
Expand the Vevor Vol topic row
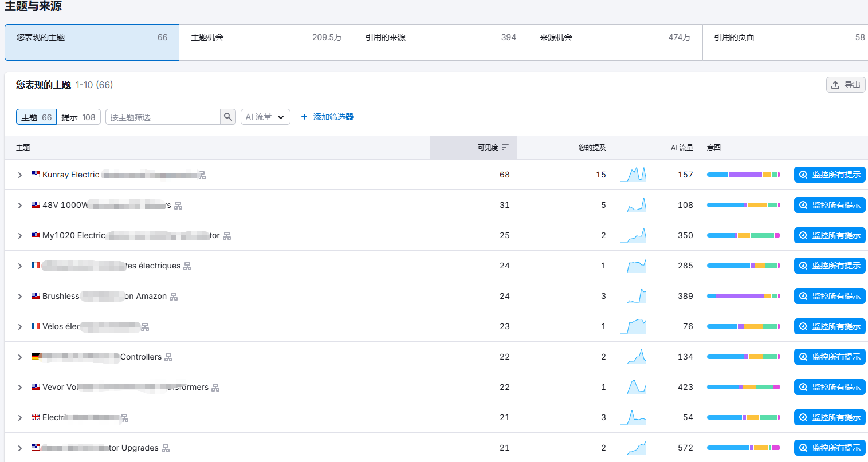(x=20, y=387)
